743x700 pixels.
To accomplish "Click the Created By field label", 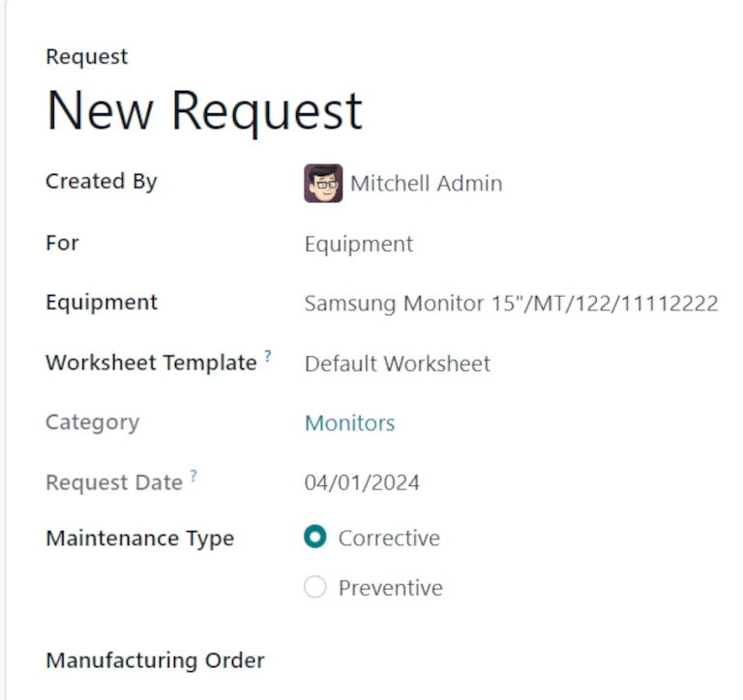I will click(x=101, y=181).
